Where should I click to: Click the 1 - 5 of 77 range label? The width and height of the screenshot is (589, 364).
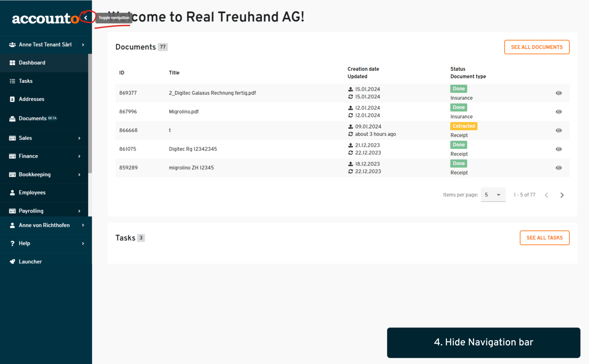tap(525, 195)
